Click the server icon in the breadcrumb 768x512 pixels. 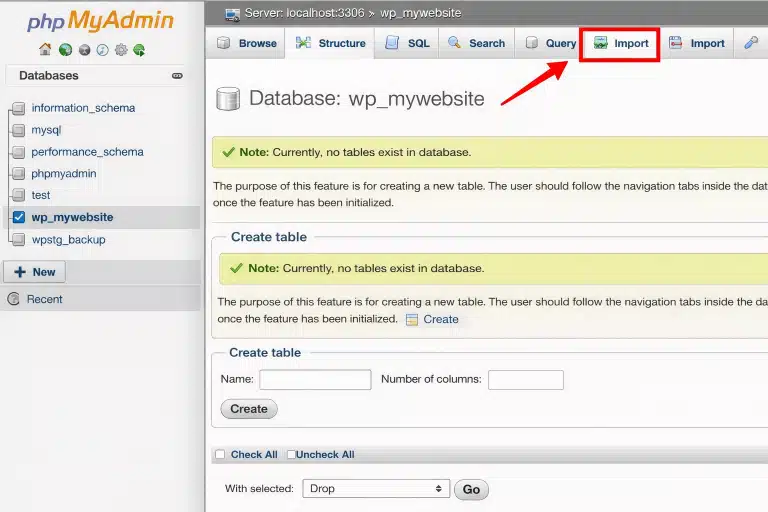232,14
